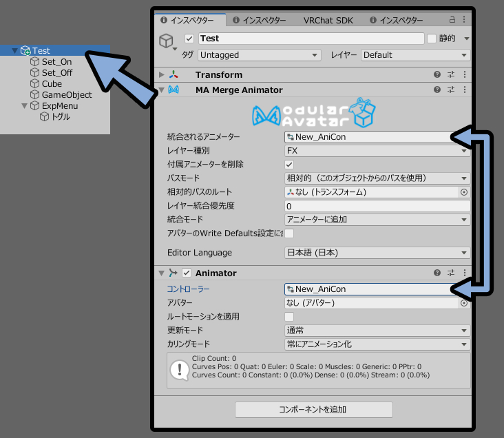Click 統合されるアニメーター New_AniCon field
Image resolution: width=504 pixels, height=438 pixels.
pyautogui.click(x=370, y=137)
